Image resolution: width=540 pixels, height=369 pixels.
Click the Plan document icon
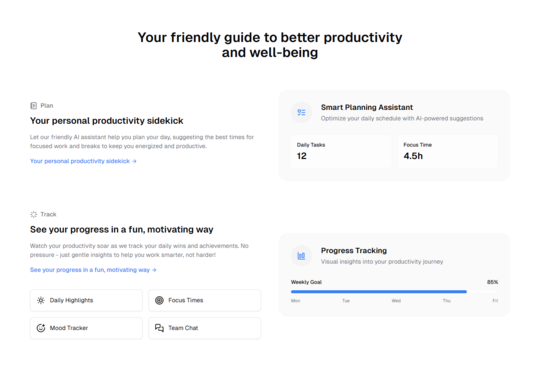[x=33, y=105]
